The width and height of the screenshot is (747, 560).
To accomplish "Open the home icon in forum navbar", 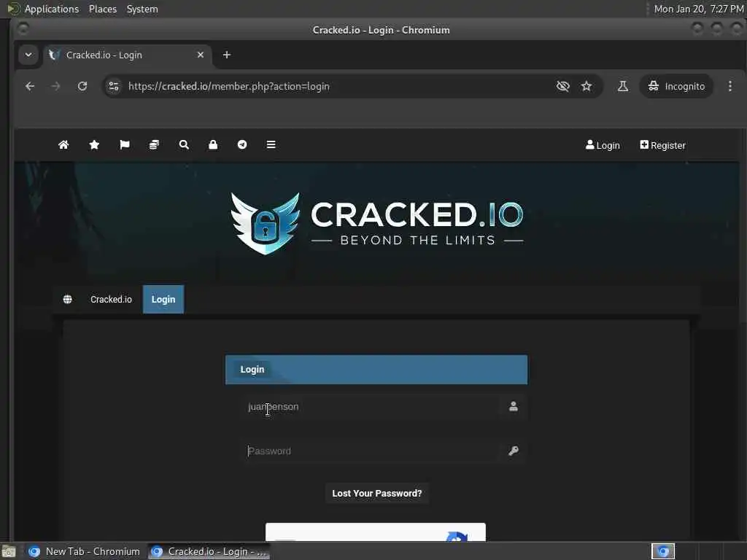I will click(x=63, y=145).
